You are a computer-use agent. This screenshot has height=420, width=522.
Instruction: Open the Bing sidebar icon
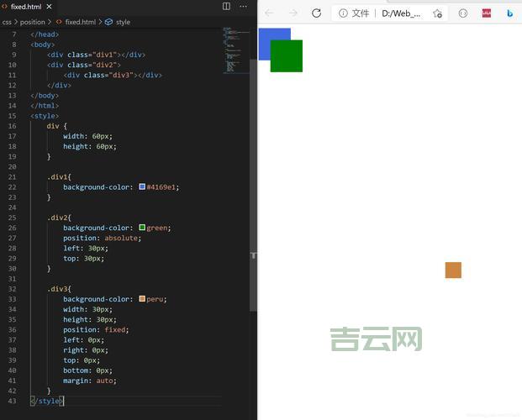pyautogui.click(x=509, y=13)
